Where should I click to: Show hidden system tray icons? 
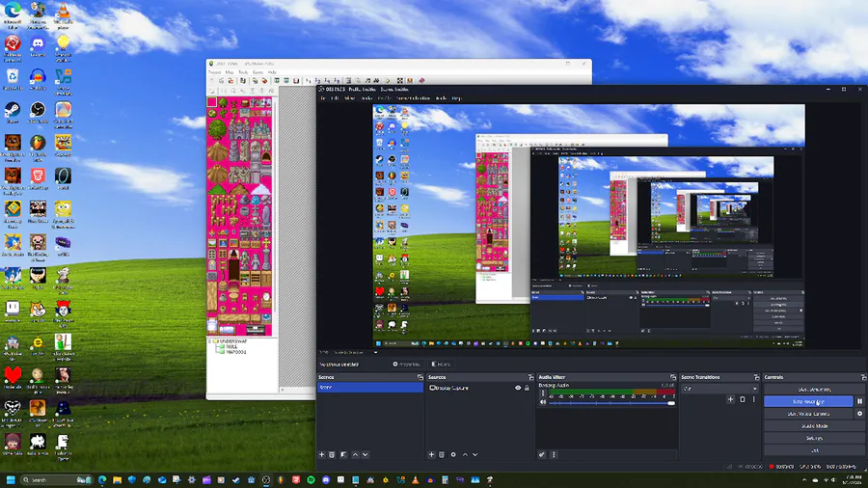pyautogui.click(x=805, y=479)
